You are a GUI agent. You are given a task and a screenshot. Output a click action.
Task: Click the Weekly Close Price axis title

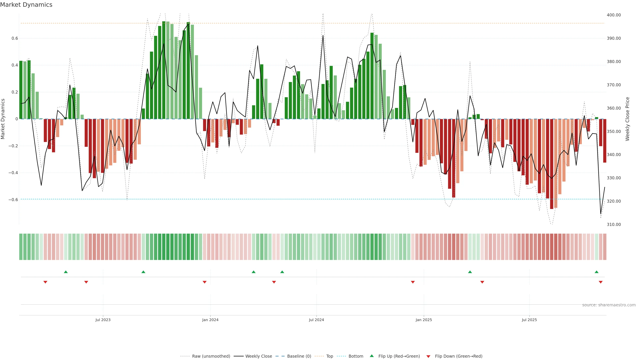[627, 119]
